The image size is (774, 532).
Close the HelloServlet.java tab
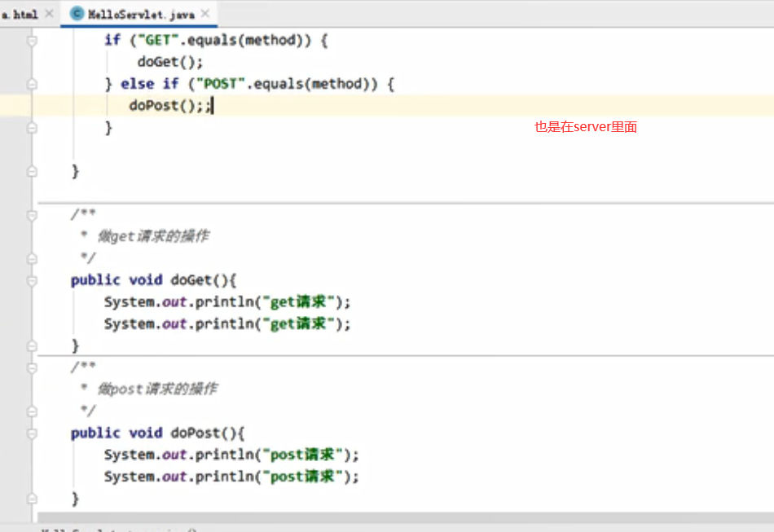coord(205,14)
